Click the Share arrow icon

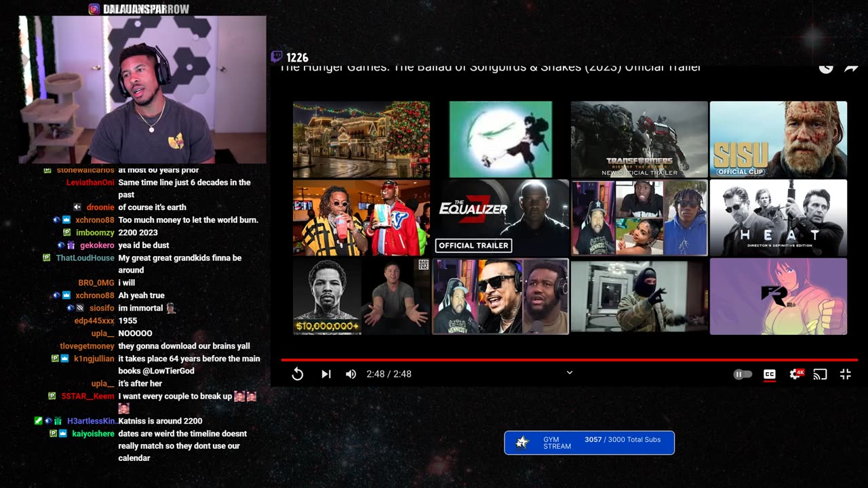point(850,68)
